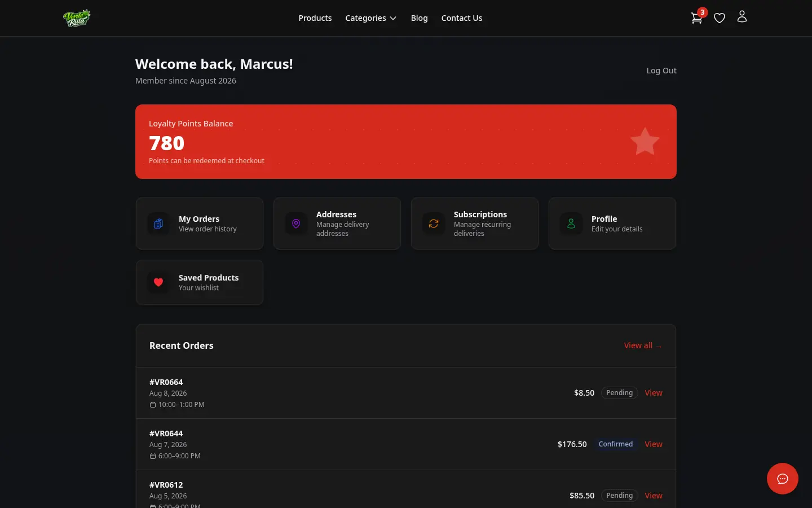Go to the Products page
The width and height of the screenshot is (812, 508).
point(315,18)
